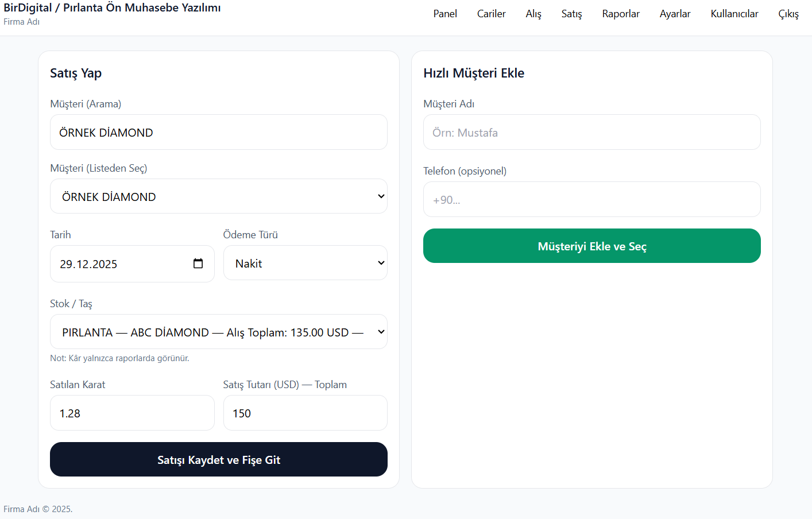Screen dimensions: 812x519
Task: Open the Raporlar section
Action: pos(620,14)
